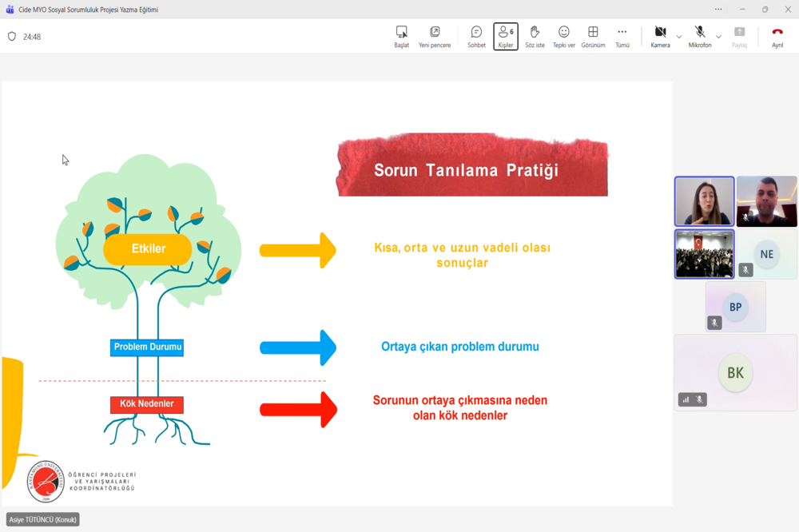Open the Tümü more options menu
This screenshot has height=532, width=799.
[622, 37]
